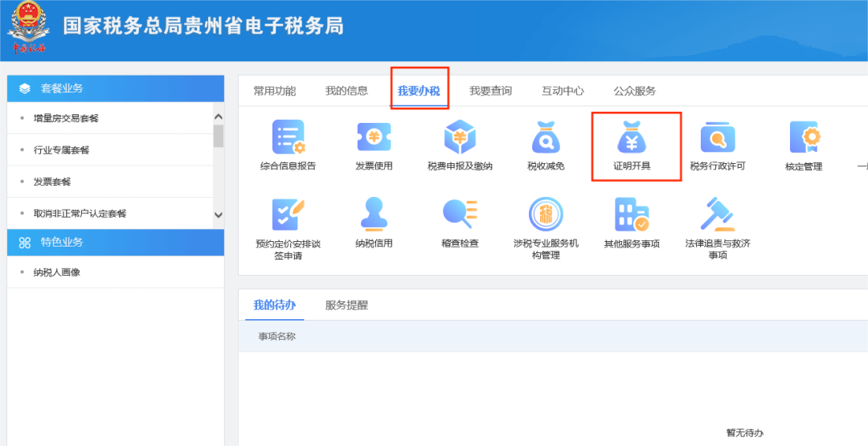Open 证明开具 icon

pyautogui.click(x=632, y=137)
